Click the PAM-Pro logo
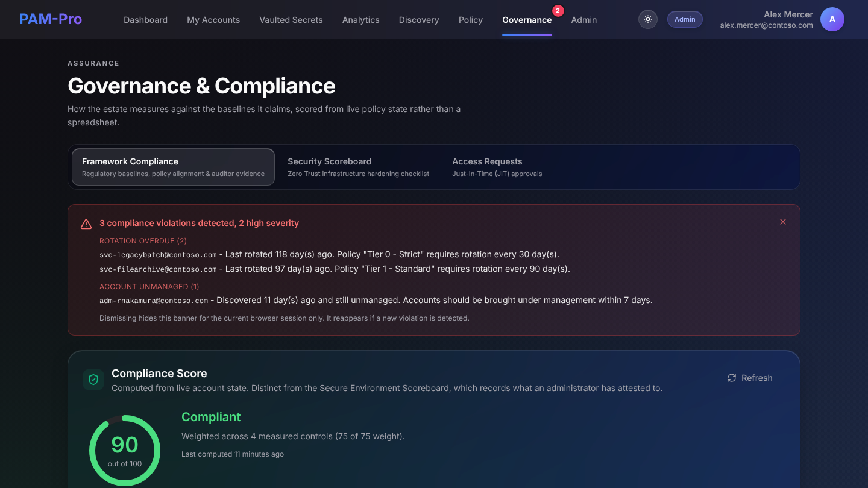 point(51,19)
